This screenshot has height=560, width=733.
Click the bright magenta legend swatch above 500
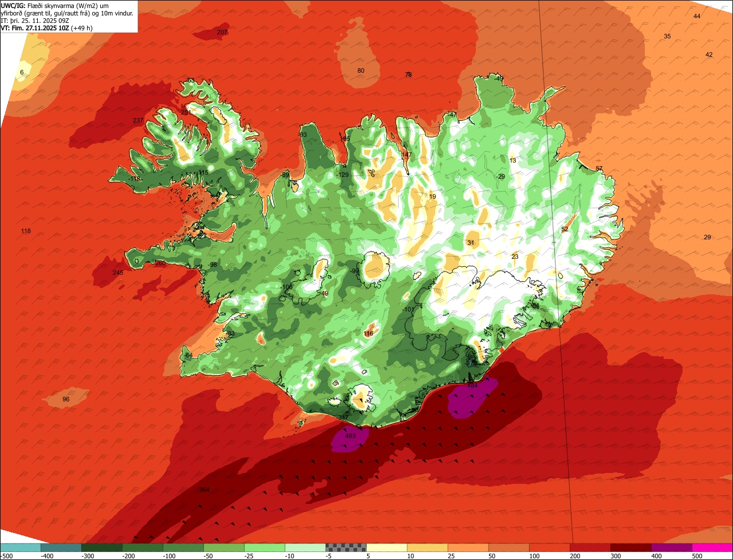coord(712,547)
